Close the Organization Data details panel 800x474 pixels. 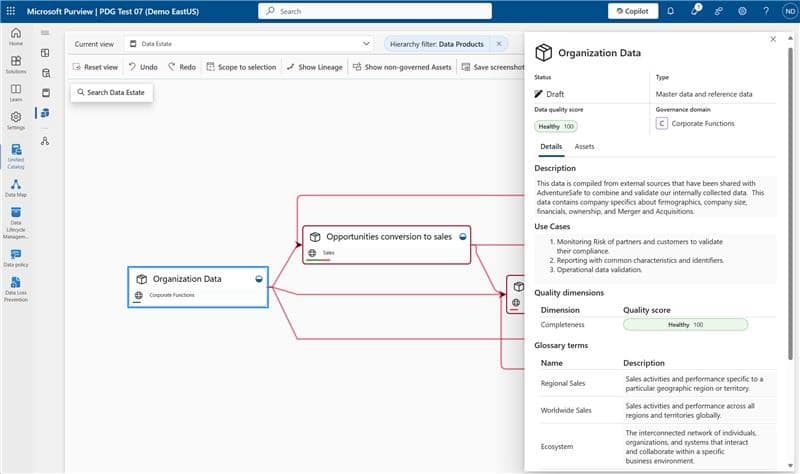(x=773, y=39)
